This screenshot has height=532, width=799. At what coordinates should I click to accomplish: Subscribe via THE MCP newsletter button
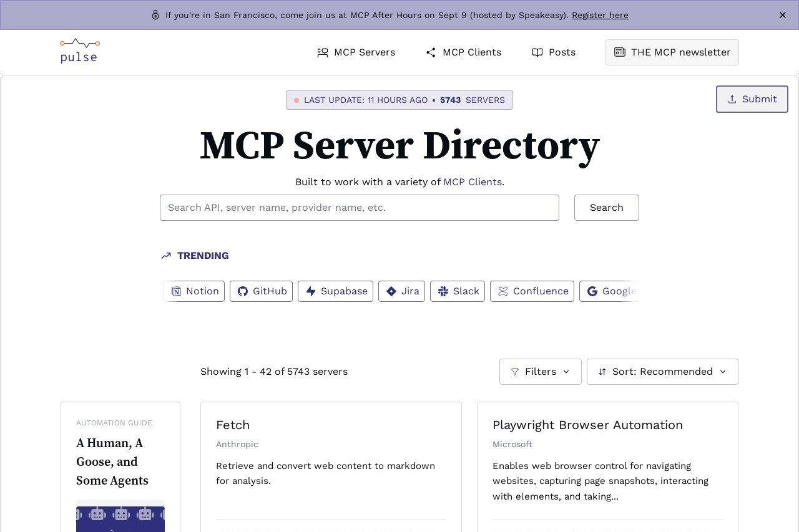(672, 52)
